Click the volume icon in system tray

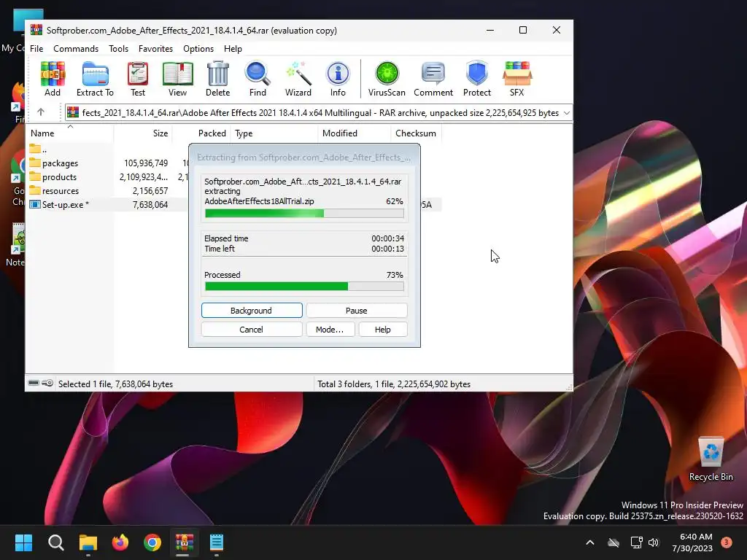coord(654,542)
